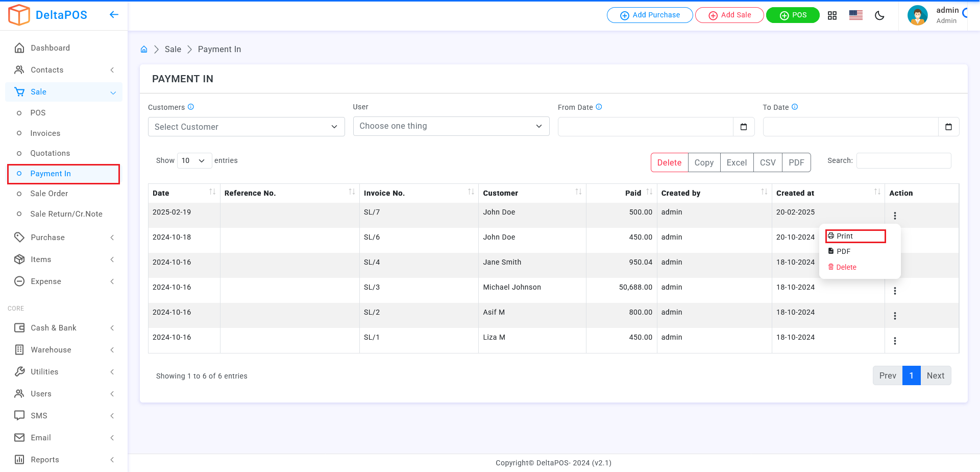Screen dimensions: 980x472
Task: Click the Add Sale button
Action: 729,15
